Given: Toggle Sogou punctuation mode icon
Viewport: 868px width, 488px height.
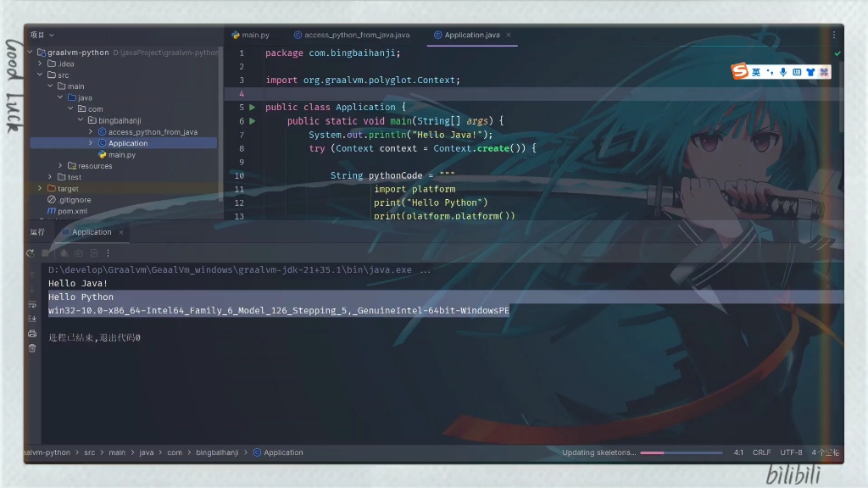Looking at the screenshot, I should click(770, 73).
